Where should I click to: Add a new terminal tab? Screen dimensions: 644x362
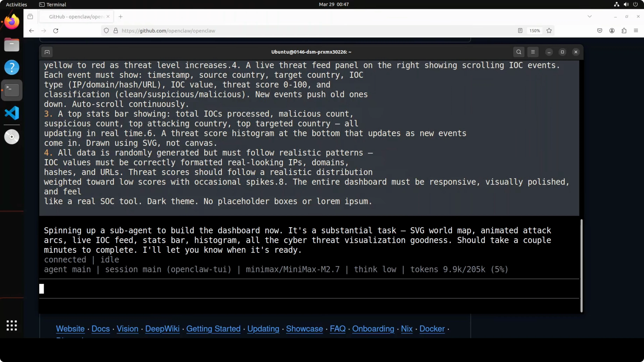pos(47,52)
